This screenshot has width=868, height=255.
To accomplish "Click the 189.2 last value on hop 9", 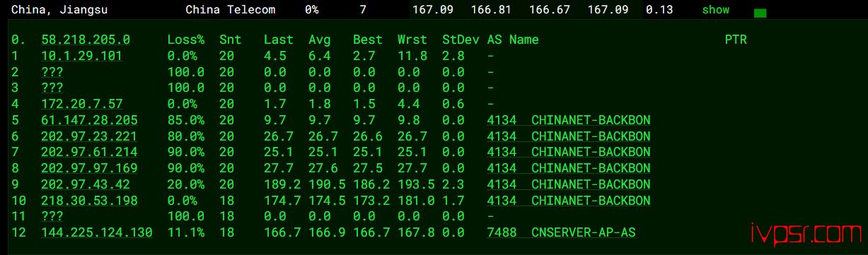I will point(282,184).
